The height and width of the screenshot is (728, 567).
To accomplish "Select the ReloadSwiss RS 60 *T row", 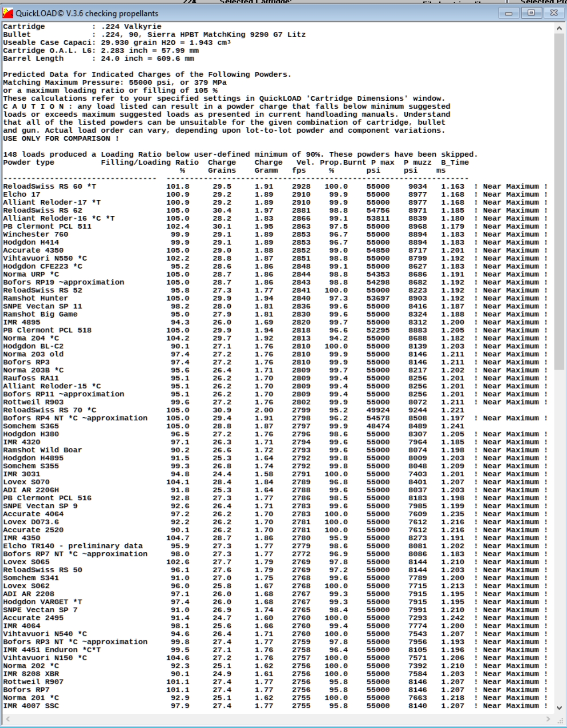I will 275,186.
